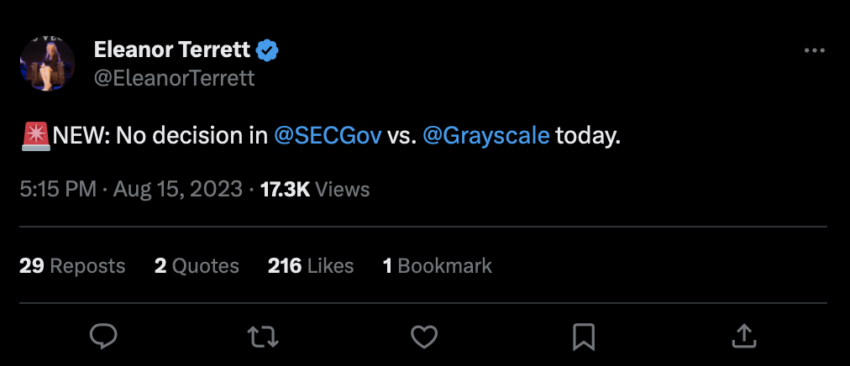
Task: Click the red siren emoji
Action: tap(36, 137)
